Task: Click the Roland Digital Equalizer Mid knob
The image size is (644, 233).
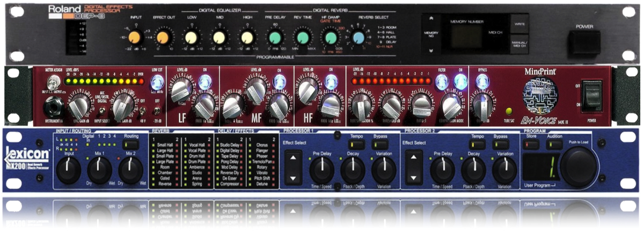Action: pos(218,38)
